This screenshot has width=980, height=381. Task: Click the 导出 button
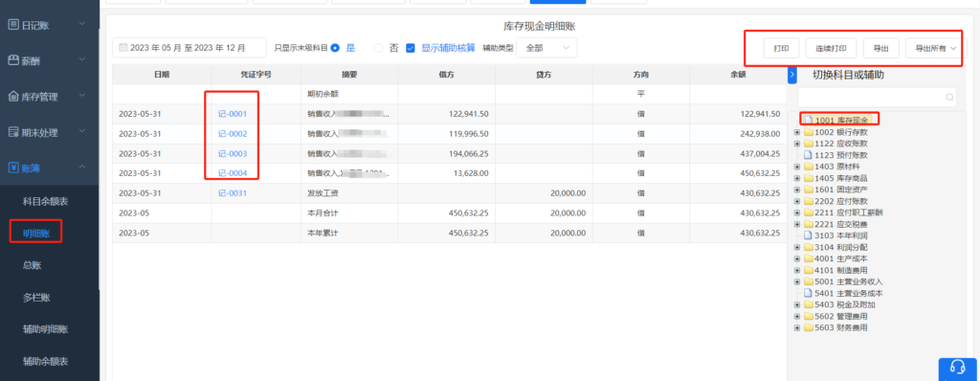click(880, 48)
